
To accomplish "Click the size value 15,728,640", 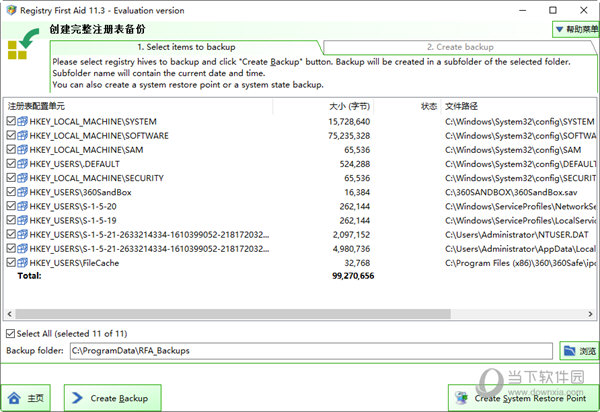I will (x=349, y=122).
